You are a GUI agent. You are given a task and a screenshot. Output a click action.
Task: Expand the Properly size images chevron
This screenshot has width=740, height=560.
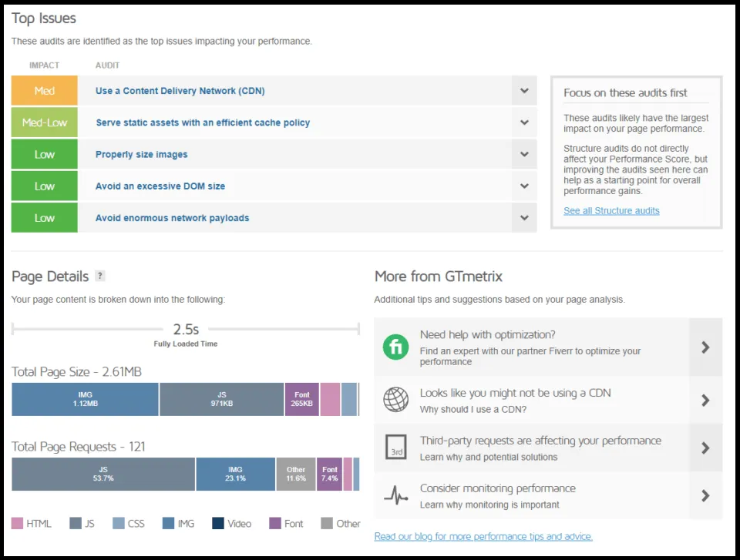[x=524, y=154]
